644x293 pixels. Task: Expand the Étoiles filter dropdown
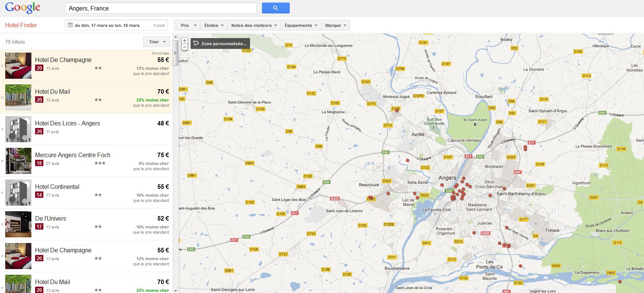(214, 25)
